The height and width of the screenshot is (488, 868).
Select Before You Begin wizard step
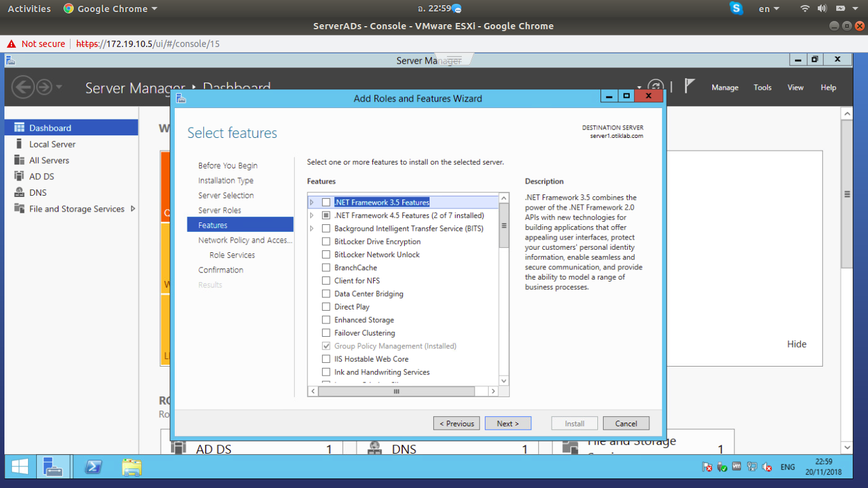(227, 165)
